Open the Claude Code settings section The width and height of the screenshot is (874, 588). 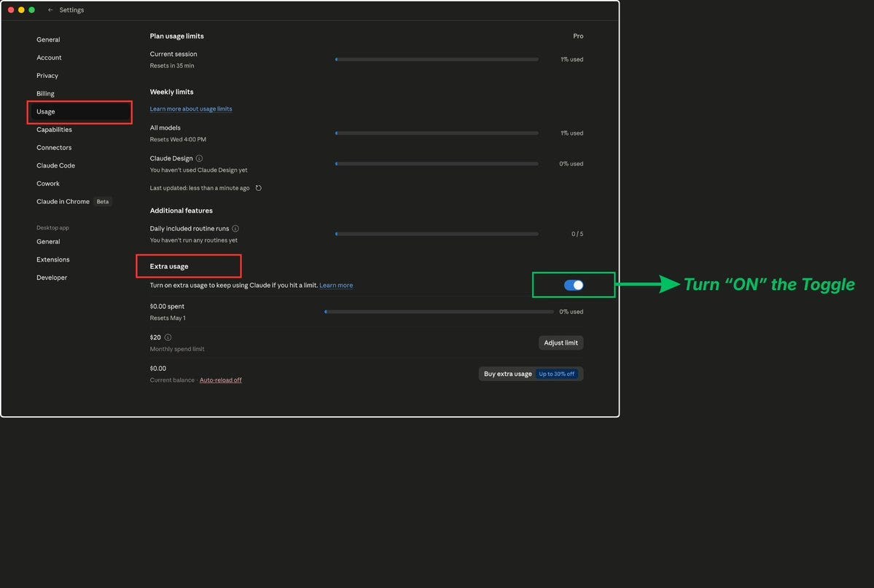click(x=55, y=165)
